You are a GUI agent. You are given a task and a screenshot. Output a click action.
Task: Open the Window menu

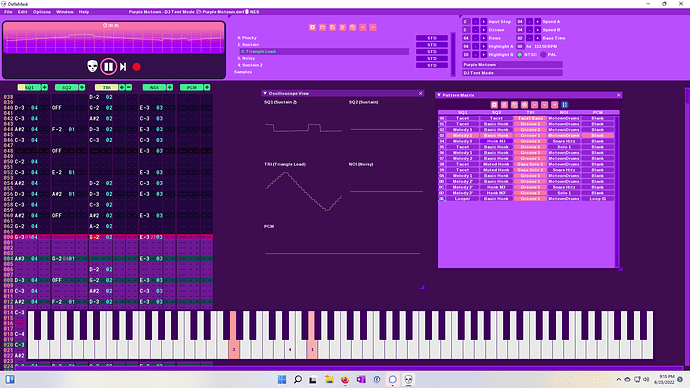click(65, 12)
